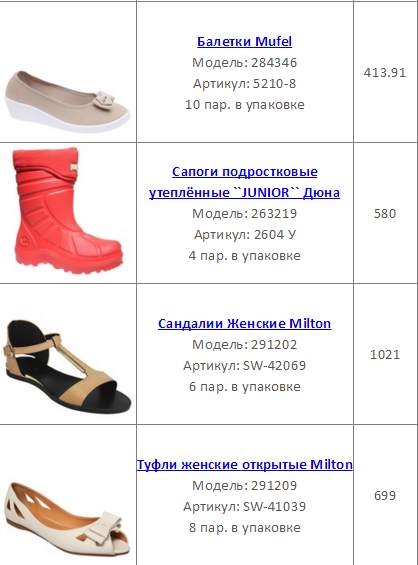Click the white open-toe flat image

67,520
